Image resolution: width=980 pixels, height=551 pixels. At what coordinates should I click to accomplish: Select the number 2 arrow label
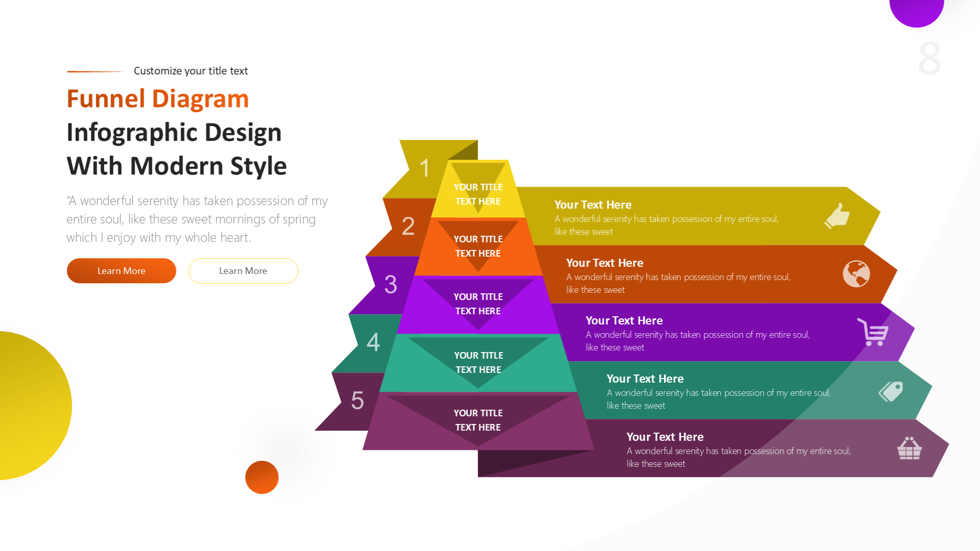(408, 227)
